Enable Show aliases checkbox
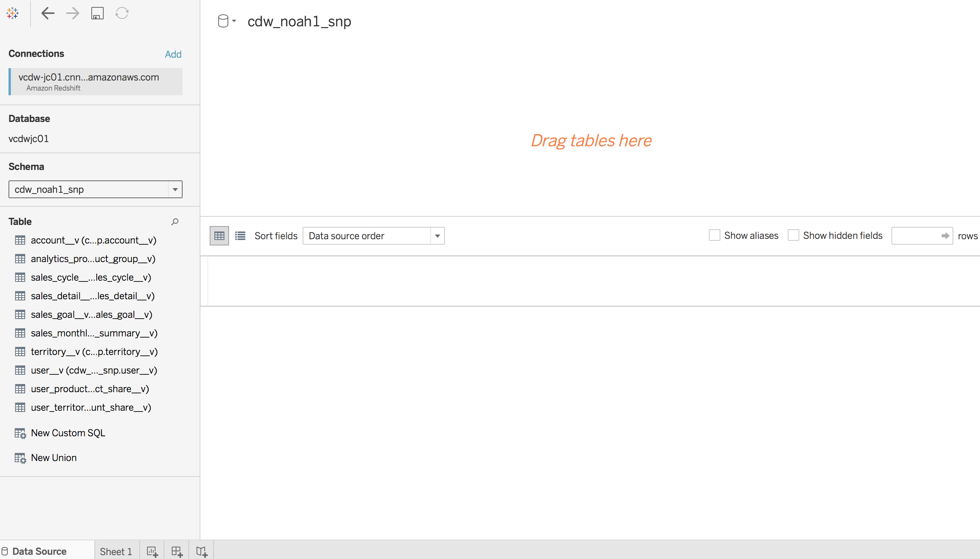Image resolution: width=980 pixels, height=559 pixels. 714,235
